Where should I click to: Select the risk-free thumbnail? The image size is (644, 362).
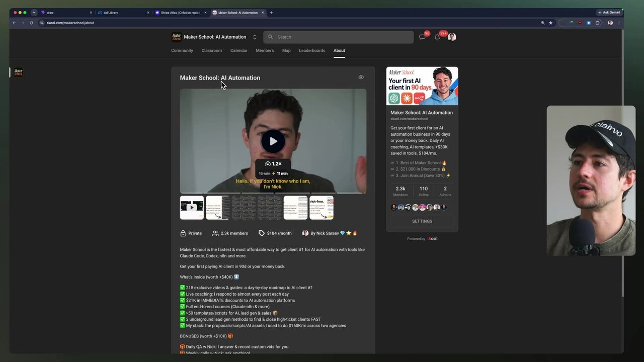tap(321, 208)
